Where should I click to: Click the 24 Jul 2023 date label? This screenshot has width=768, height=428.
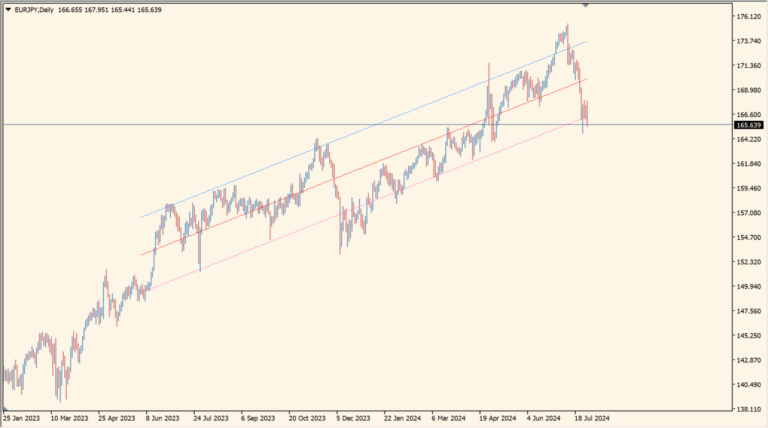tap(211, 418)
